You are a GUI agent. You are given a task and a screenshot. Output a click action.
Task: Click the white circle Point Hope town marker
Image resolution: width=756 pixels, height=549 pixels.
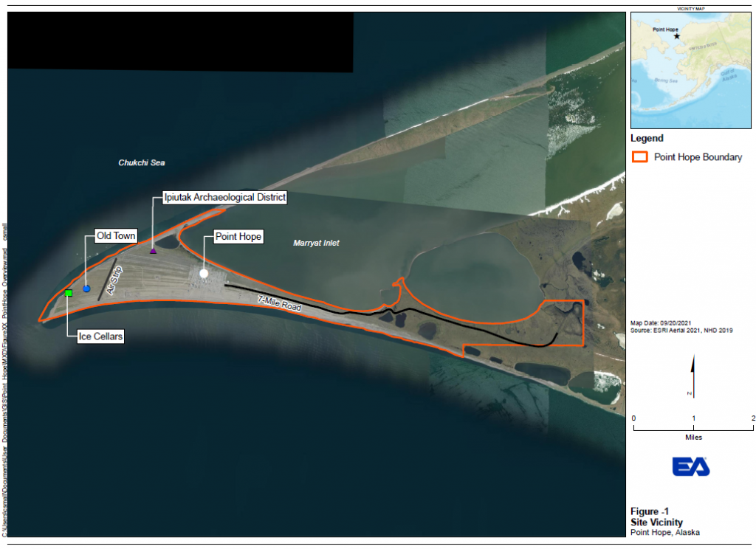(204, 273)
